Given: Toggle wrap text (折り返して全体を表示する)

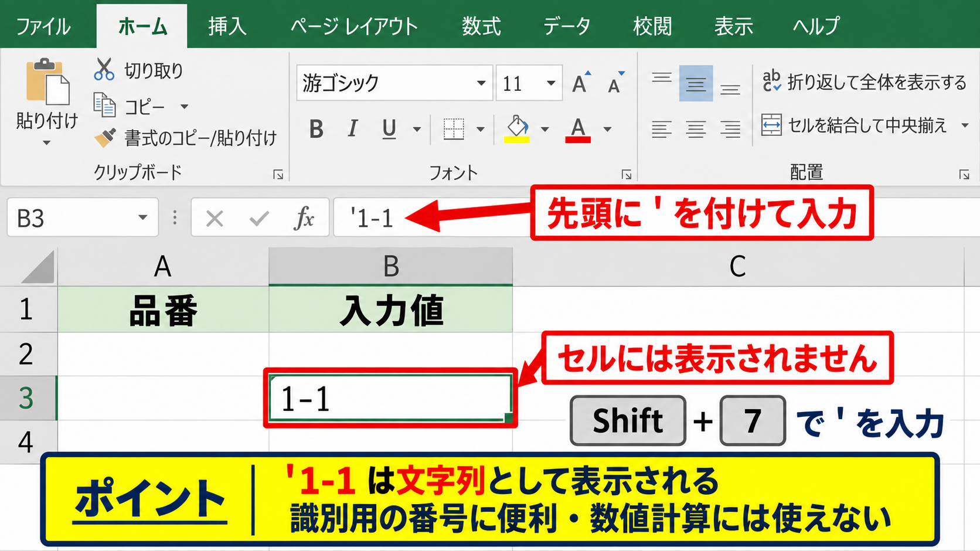Looking at the screenshot, I should coord(864,82).
